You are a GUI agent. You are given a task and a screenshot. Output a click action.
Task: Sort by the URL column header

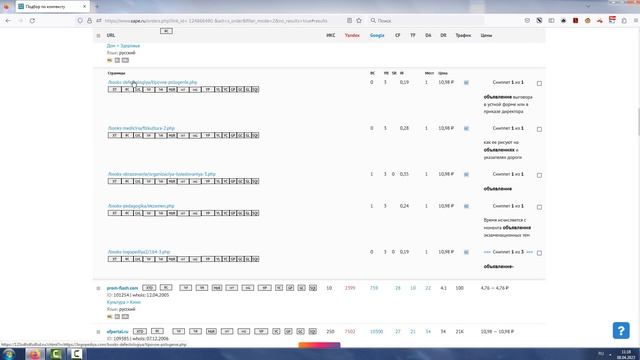(111, 36)
